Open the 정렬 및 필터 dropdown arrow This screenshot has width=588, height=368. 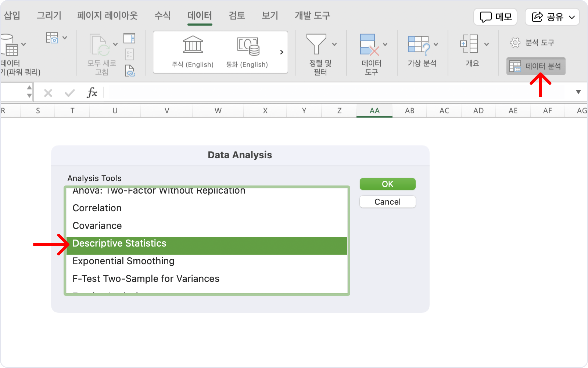pos(334,45)
